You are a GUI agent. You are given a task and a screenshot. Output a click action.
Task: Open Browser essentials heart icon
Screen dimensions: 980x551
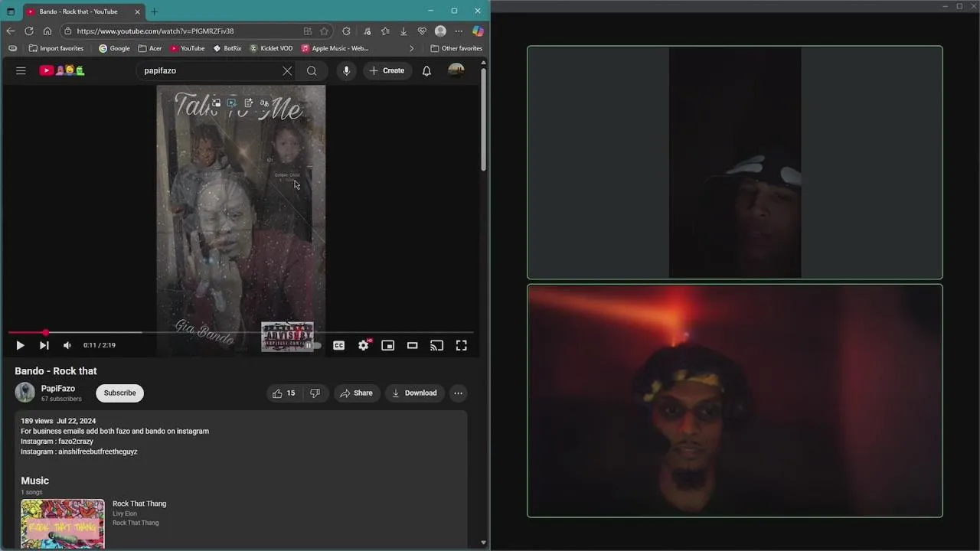click(422, 31)
